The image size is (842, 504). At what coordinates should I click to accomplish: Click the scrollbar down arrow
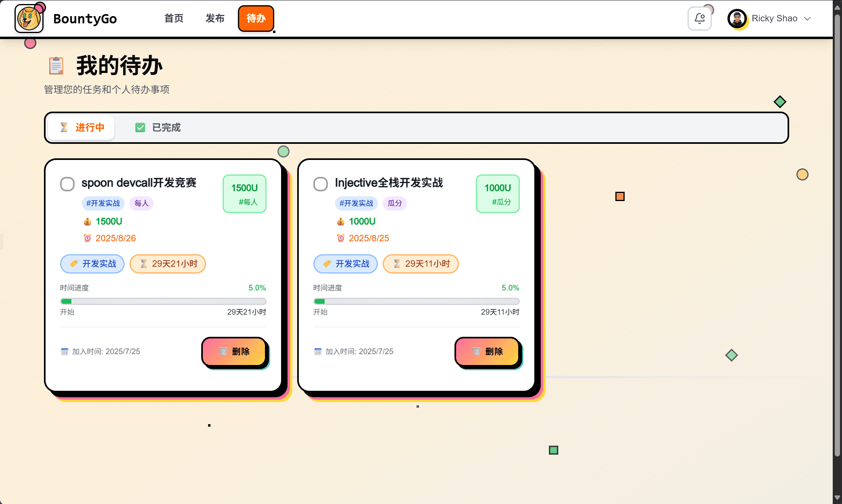click(838, 498)
